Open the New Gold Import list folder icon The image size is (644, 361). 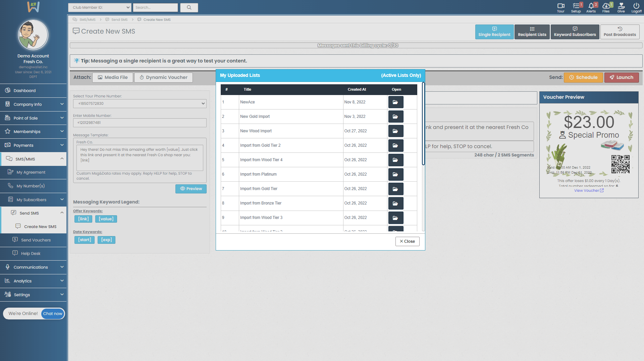click(395, 117)
